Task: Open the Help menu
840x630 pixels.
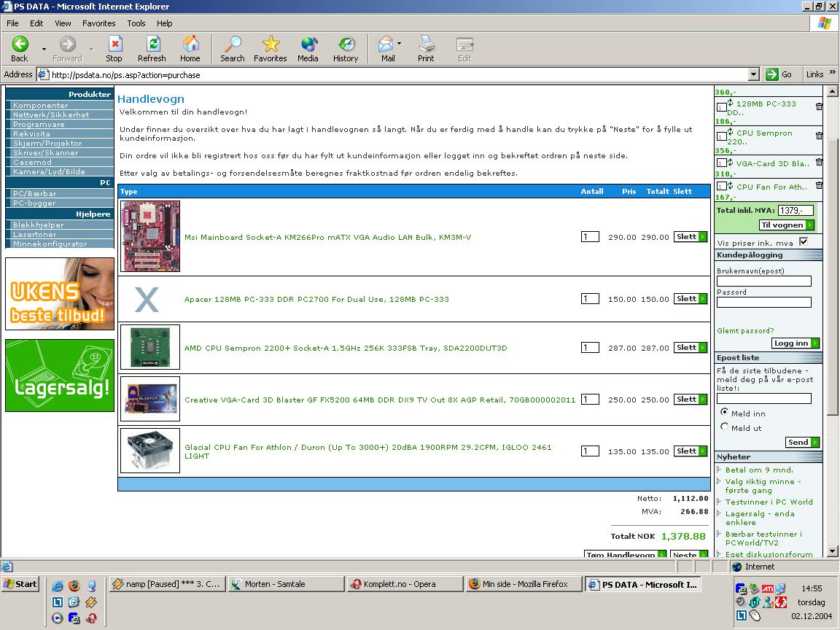Action: pos(165,23)
